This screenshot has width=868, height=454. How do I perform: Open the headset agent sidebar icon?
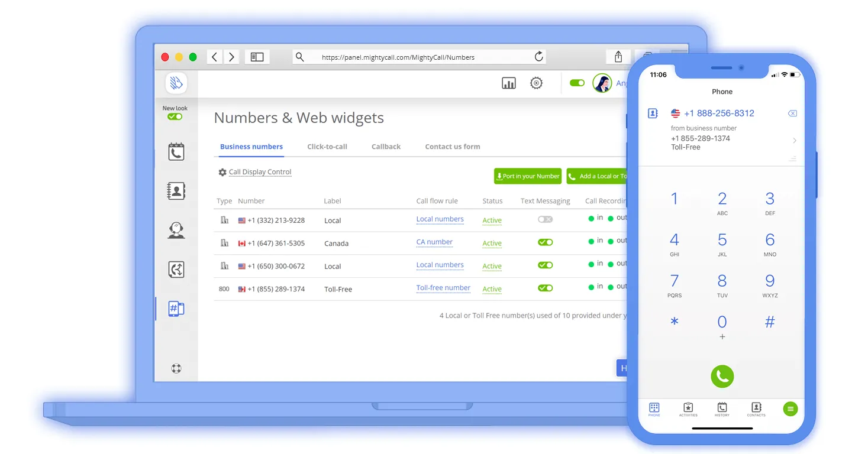pos(176,229)
